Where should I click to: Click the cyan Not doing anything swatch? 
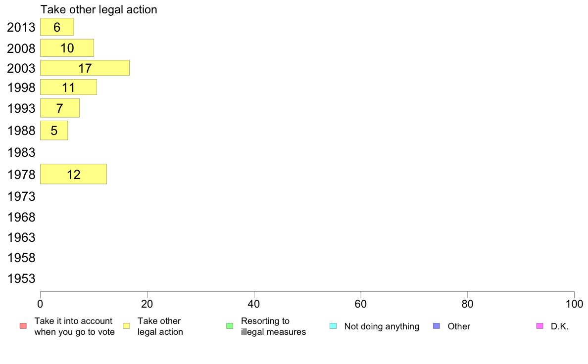(333, 326)
